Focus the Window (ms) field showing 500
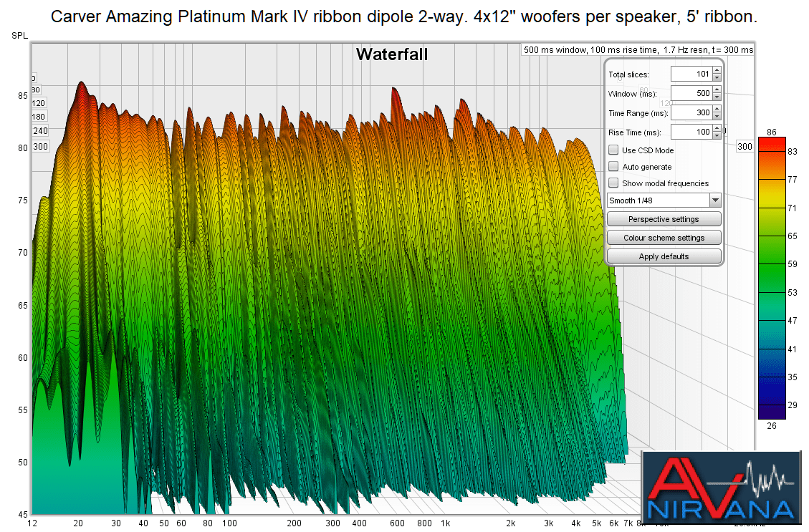 (691, 93)
